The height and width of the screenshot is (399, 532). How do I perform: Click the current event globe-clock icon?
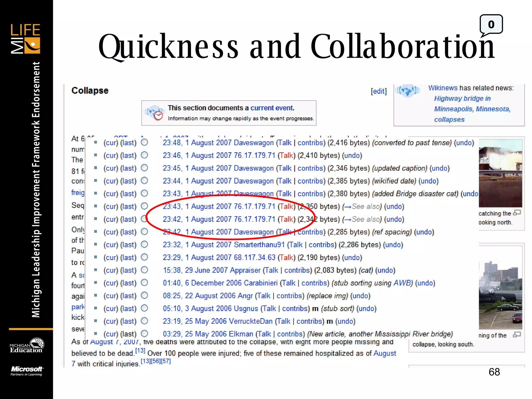[155, 113]
